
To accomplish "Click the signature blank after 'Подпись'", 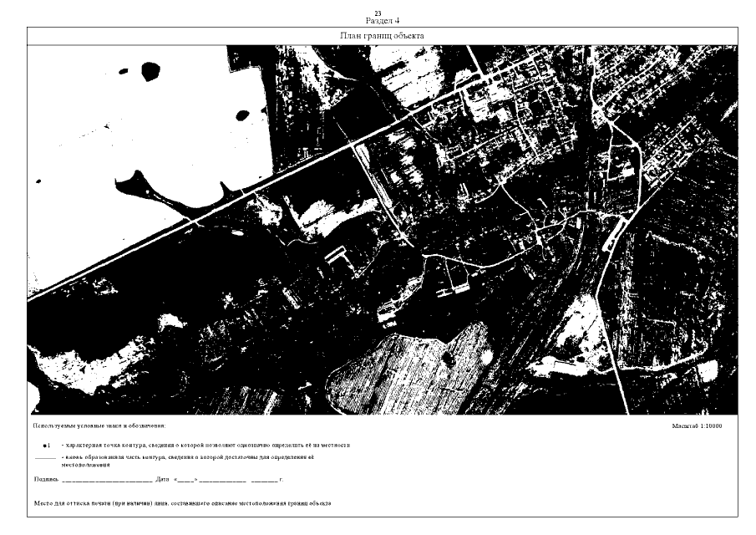I will point(107,481).
